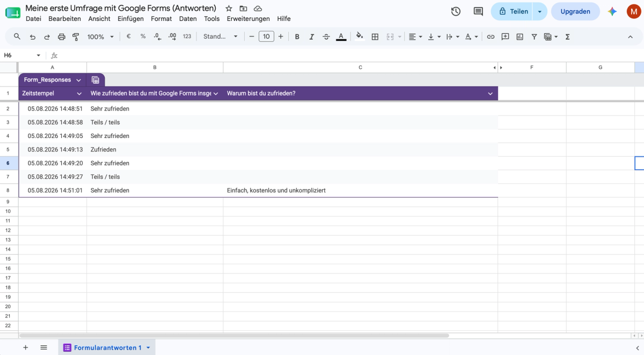Open comments speech bubble icon

(x=478, y=11)
